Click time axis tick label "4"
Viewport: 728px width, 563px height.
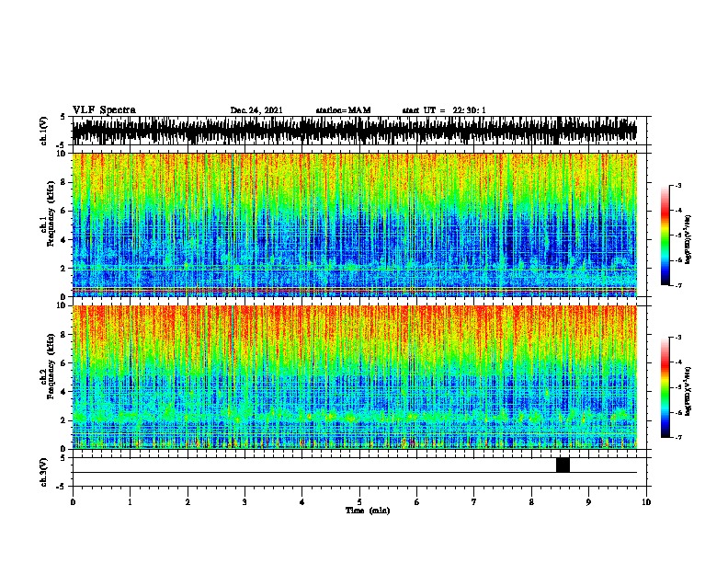click(x=302, y=501)
